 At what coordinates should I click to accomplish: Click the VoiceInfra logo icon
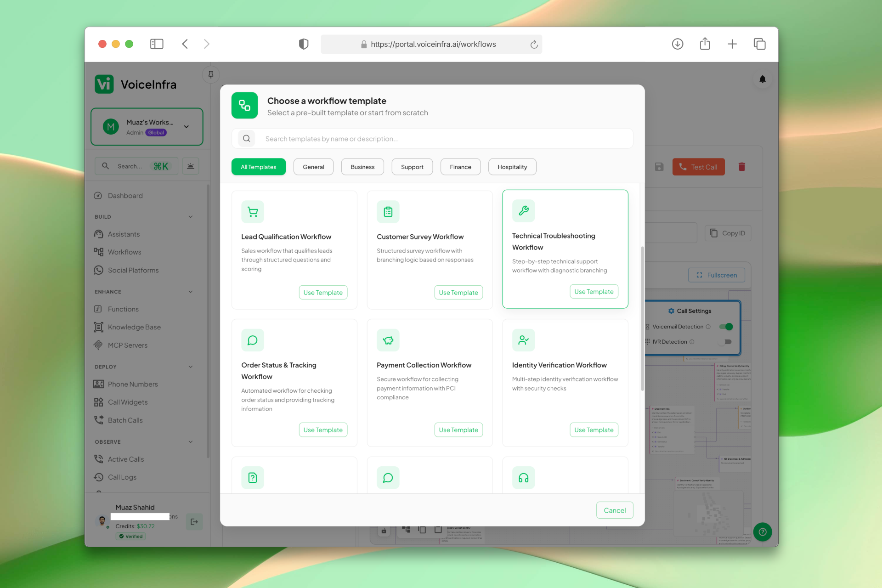(104, 84)
